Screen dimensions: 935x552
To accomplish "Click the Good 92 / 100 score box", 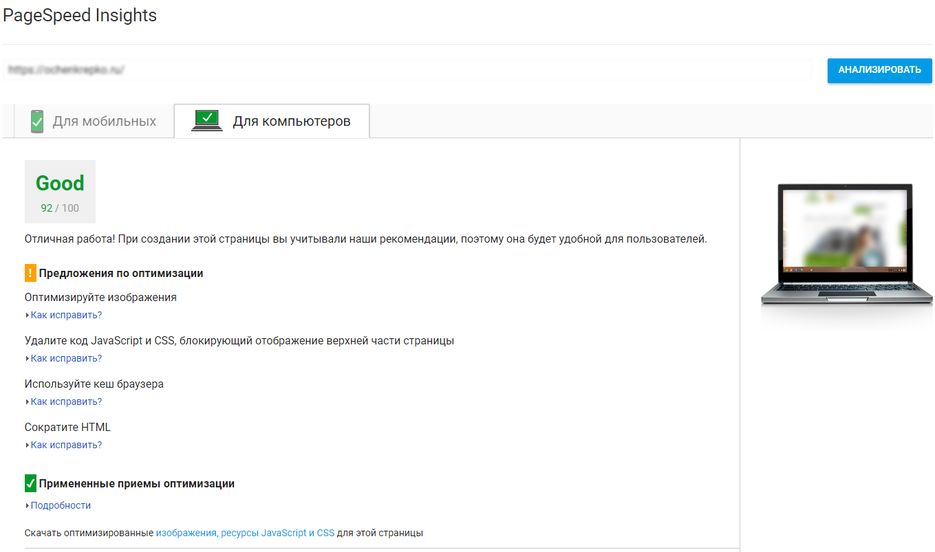I will 60,191.
